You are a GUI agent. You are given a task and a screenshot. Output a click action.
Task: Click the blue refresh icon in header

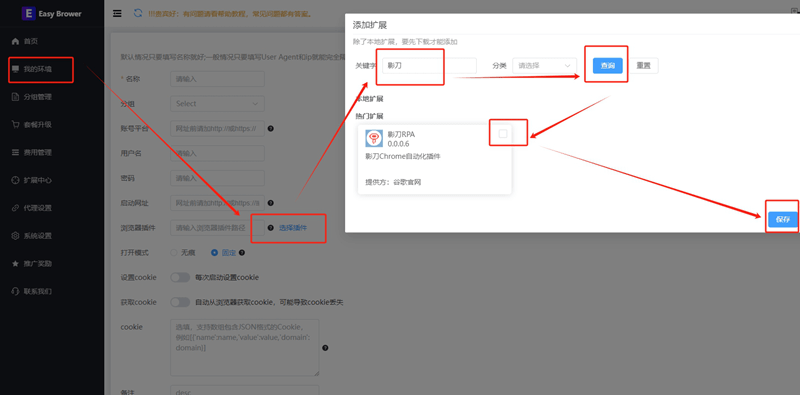138,13
